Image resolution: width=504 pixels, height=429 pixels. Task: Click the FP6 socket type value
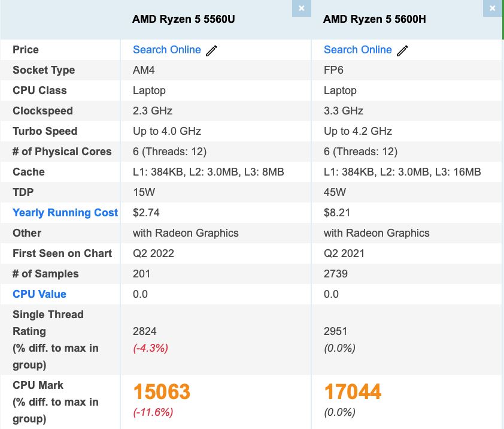(333, 70)
